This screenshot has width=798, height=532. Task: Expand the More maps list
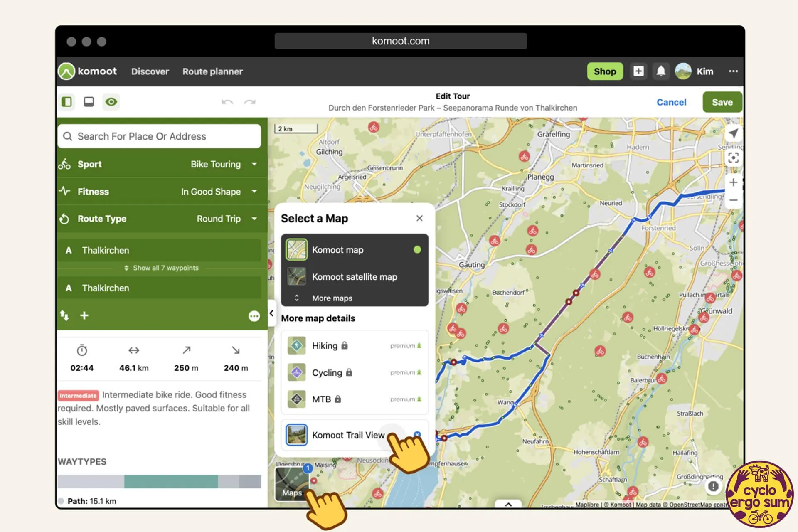click(332, 298)
